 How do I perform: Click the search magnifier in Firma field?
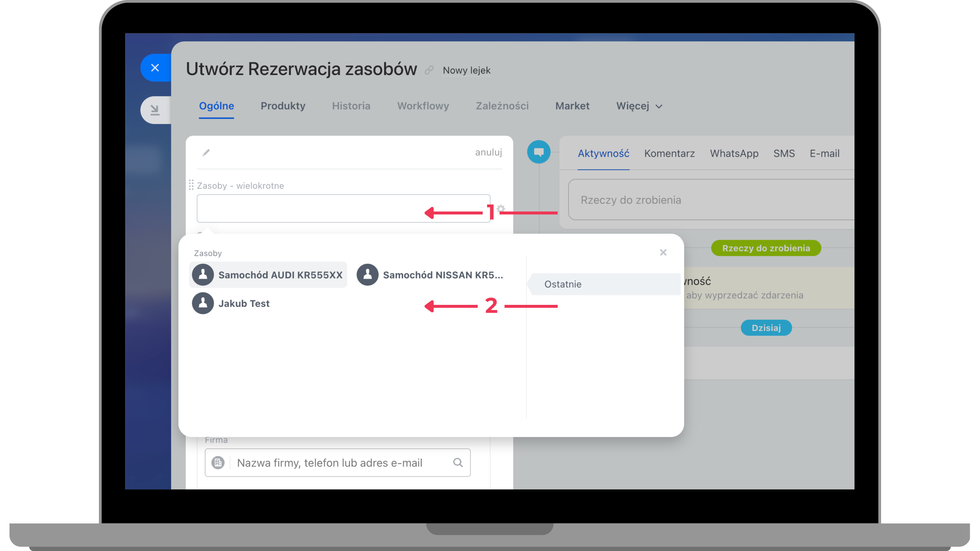(458, 463)
